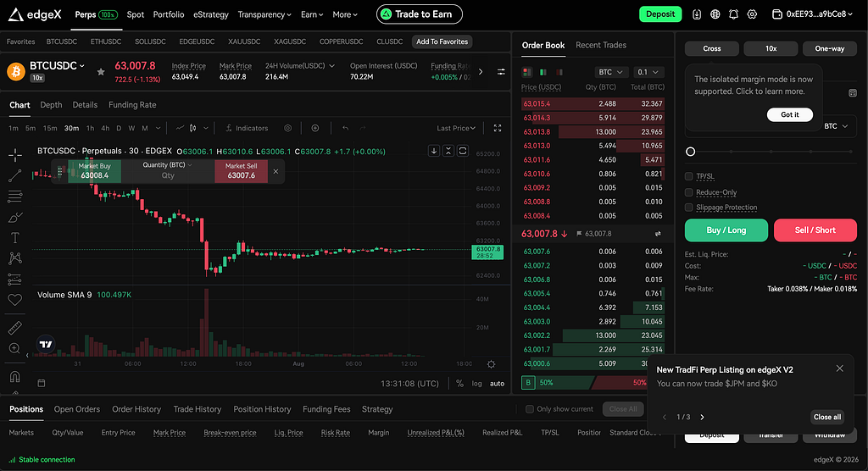Image resolution: width=868 pixels, height=471 pixels.
Task: Switch to the Recent Trades tab
Action: pos(601,45)
